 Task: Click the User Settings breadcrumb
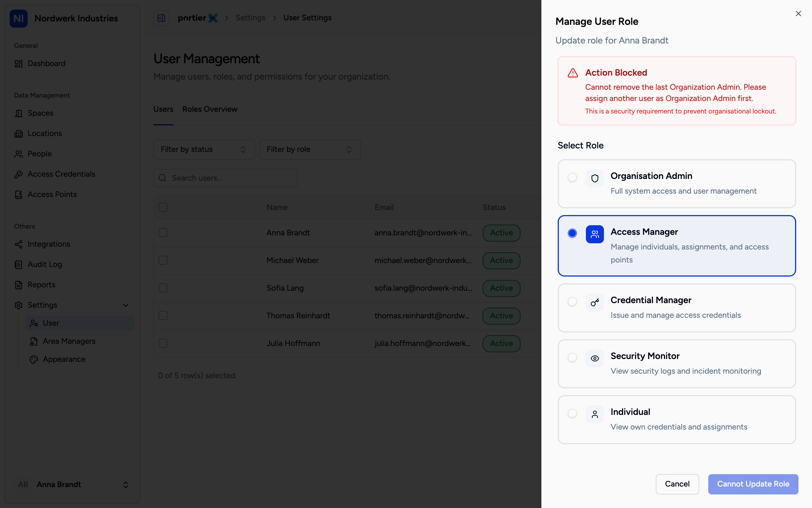[307, 18]
